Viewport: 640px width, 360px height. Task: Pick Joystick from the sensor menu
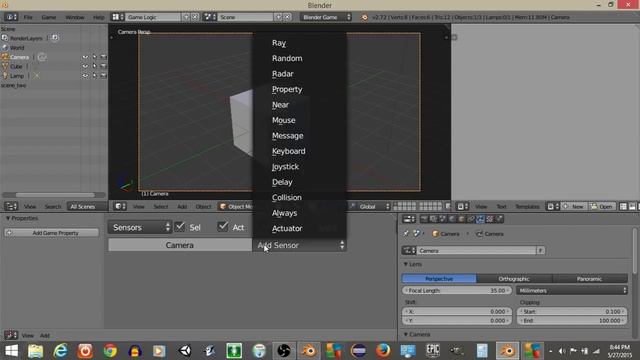click(285, 167)
